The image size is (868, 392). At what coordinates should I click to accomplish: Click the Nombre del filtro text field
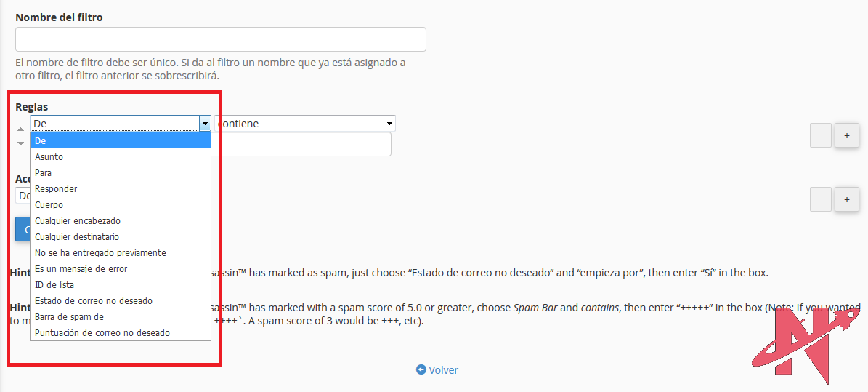(x=220, y=39)
